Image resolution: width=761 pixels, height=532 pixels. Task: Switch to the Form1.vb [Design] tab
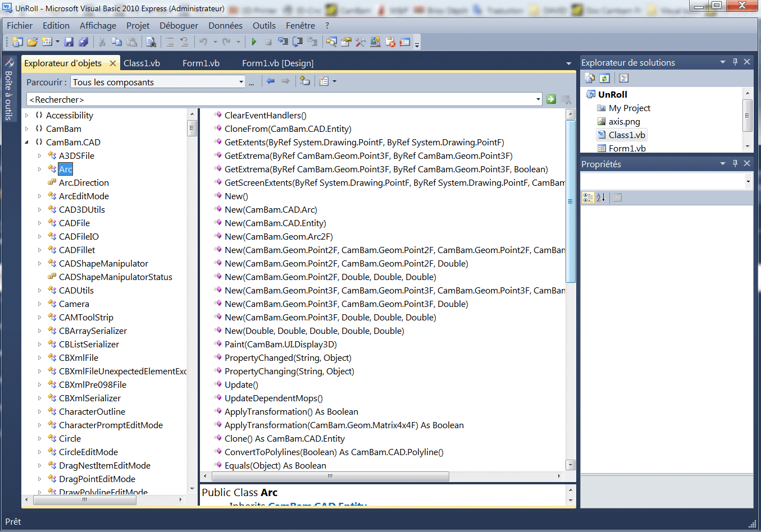coord(277,63)
